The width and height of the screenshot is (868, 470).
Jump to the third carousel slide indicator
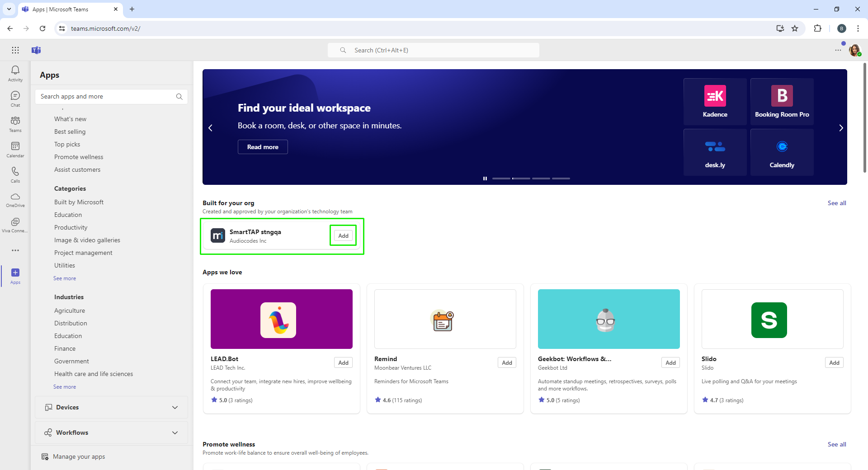(541, 179)
